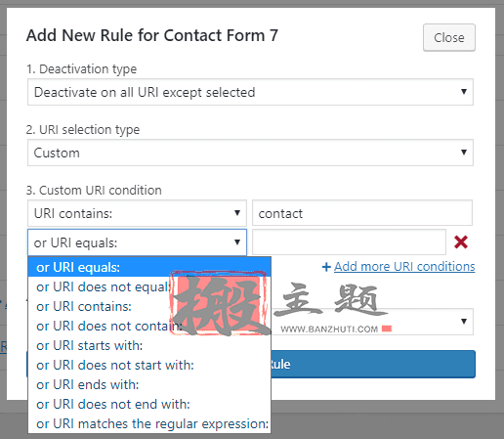The width and height of the screenshot is (504, 439).
Task: Remove the second URI condition with red X
Action: pos(461,242)
